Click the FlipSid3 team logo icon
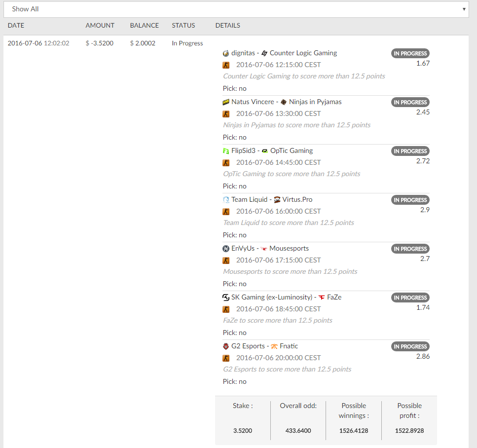 226,151
